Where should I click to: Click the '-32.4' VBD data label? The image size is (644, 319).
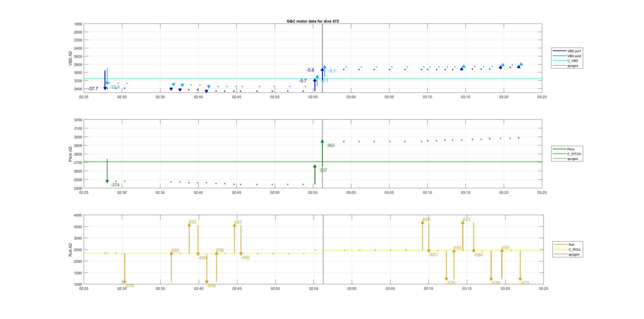[x=115, y=87]
